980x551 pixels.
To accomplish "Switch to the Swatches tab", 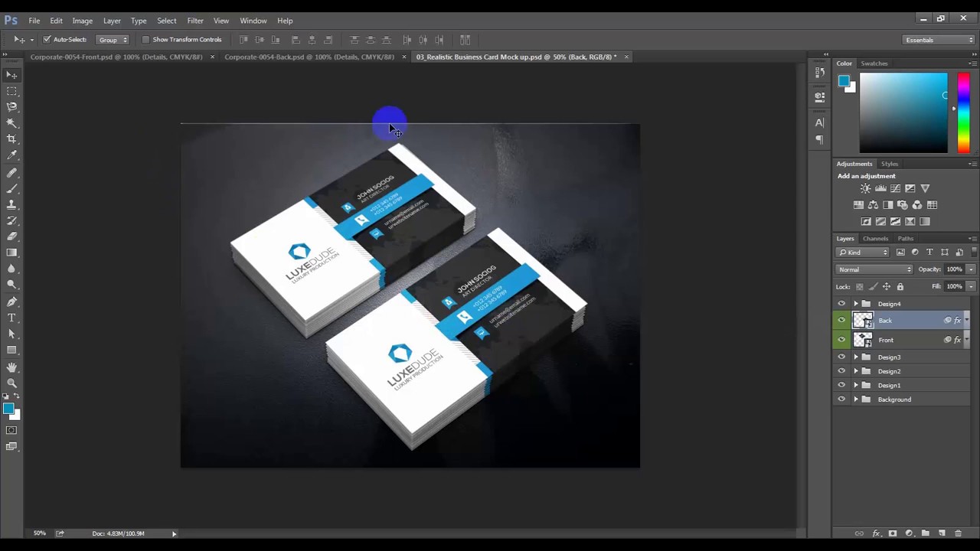I will 874,64.
